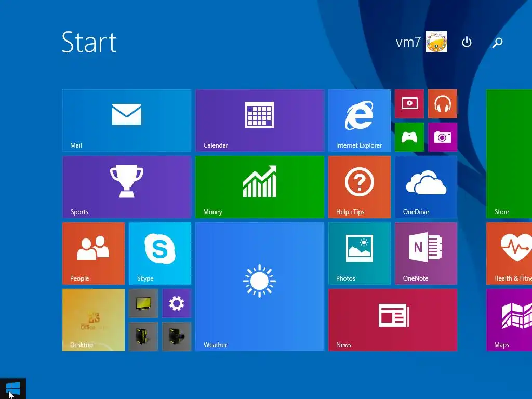Open the Health & Fitness tile

point(509,254)
